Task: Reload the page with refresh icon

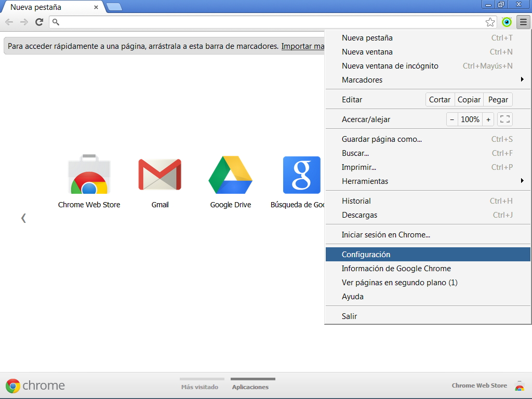Action: pyautogui.click(x=39, y=22)
